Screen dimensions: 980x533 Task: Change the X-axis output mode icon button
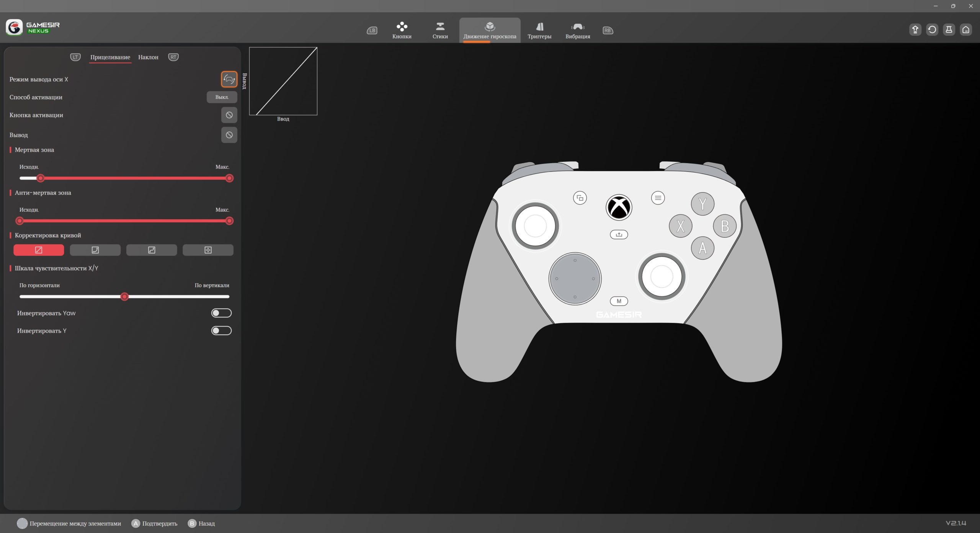(229, 79)
